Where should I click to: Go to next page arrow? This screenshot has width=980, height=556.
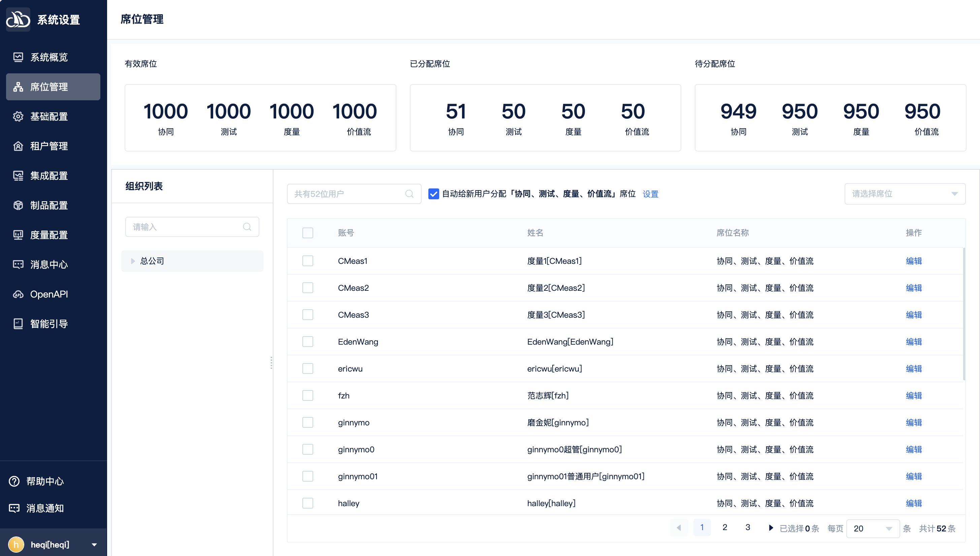point(771,528)
